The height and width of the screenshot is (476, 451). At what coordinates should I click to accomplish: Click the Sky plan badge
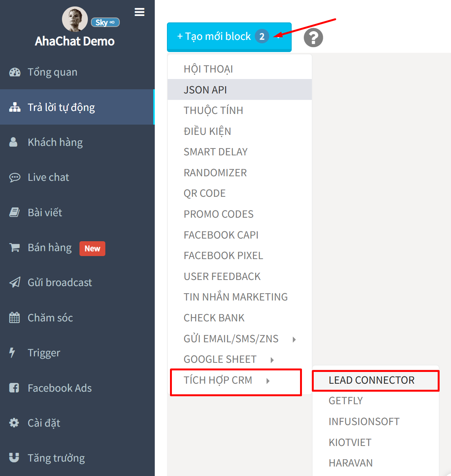[x=105, y=22]
